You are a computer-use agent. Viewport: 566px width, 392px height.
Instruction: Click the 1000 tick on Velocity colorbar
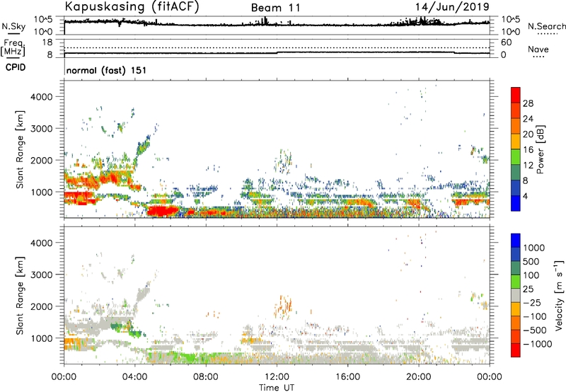coord(534,248)
